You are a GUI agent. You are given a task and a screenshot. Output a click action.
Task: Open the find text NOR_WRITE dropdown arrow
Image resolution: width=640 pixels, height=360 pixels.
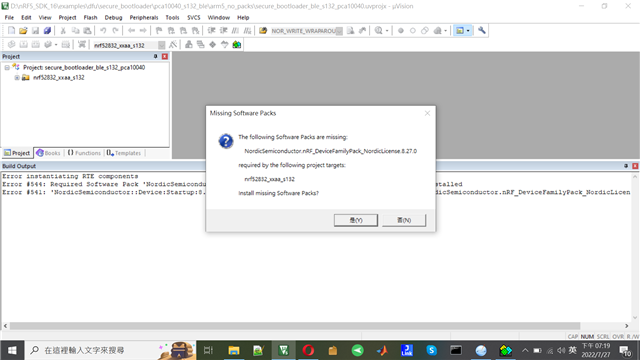point(339,31)
